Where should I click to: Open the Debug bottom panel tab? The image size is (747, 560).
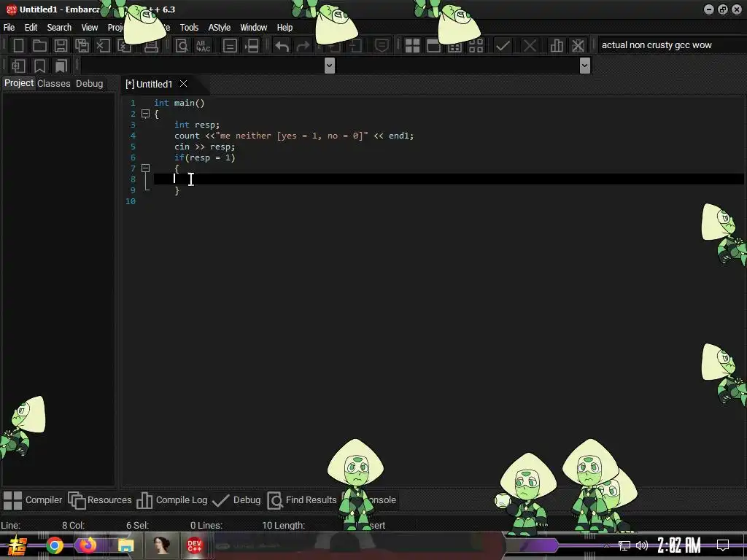(x=236, y=500)
